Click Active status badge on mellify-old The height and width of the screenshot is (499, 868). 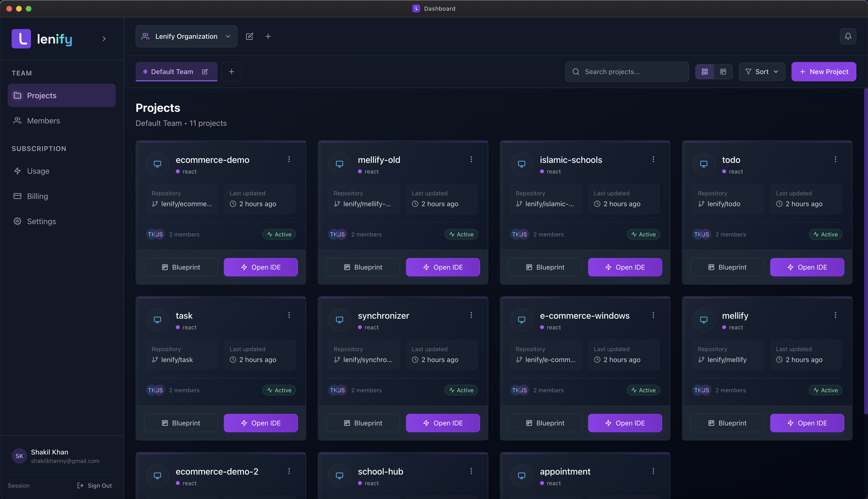tap(461, 234)
